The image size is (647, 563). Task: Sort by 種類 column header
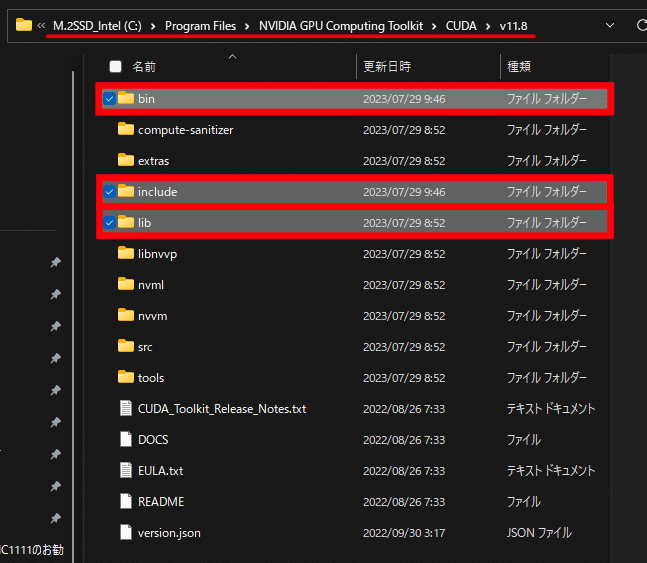[519, 66]
